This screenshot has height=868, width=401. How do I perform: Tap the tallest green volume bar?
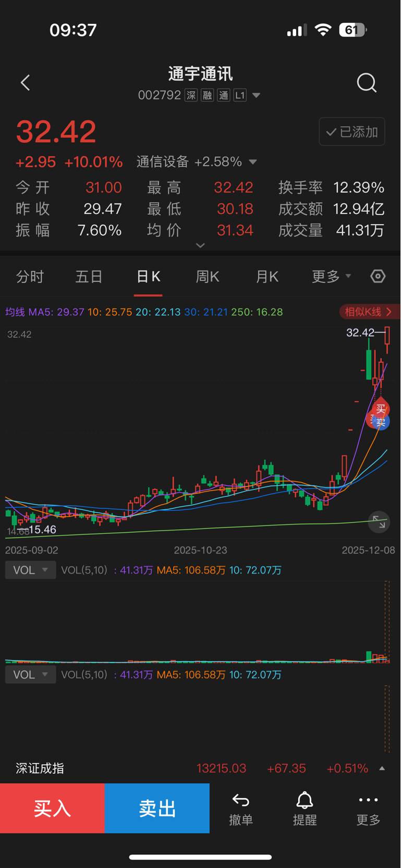[x=369, y=656]
